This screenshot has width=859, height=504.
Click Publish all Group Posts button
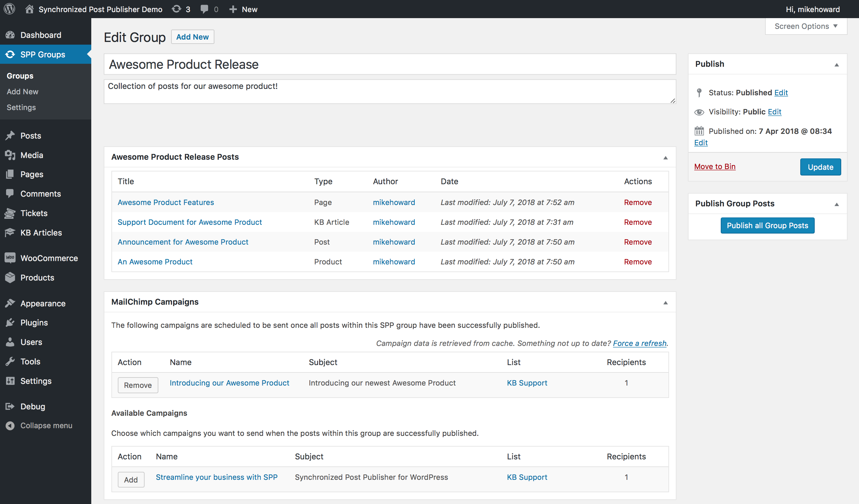pyautogui.click(x=767, y=225)
